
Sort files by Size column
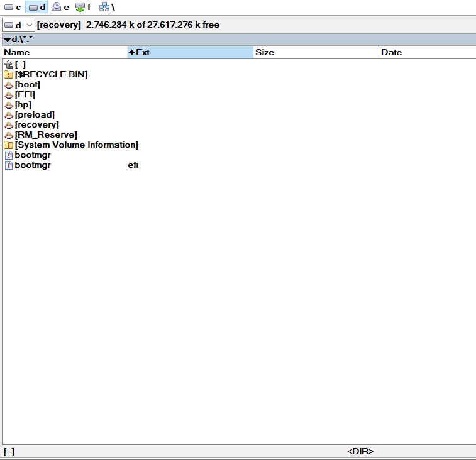[316, 52]
